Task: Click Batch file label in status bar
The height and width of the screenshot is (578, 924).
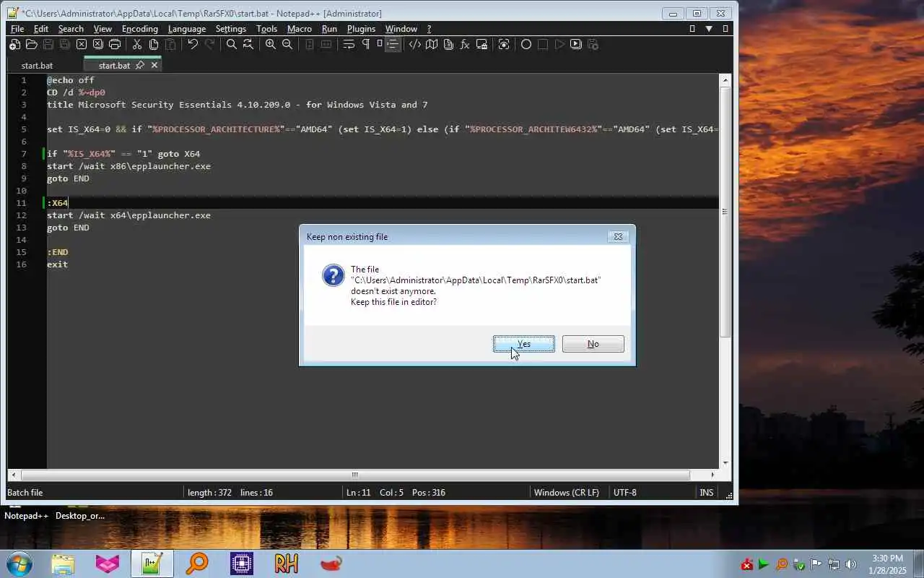Action: [x=25, y=493]
